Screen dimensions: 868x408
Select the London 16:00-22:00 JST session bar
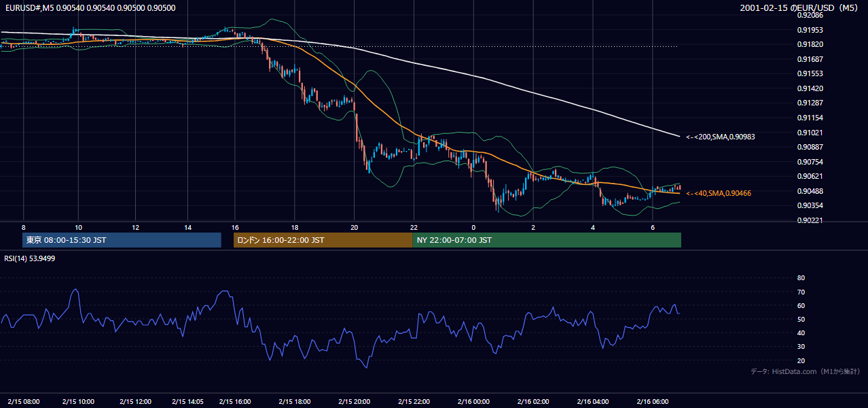(x=323, y=240)
